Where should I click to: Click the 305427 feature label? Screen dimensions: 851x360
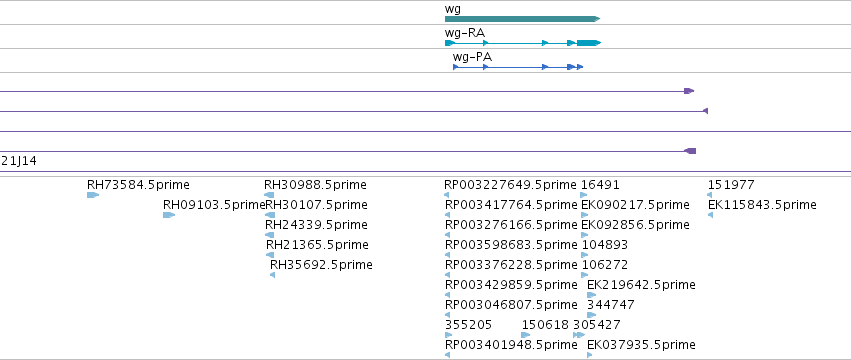(596, 325)
